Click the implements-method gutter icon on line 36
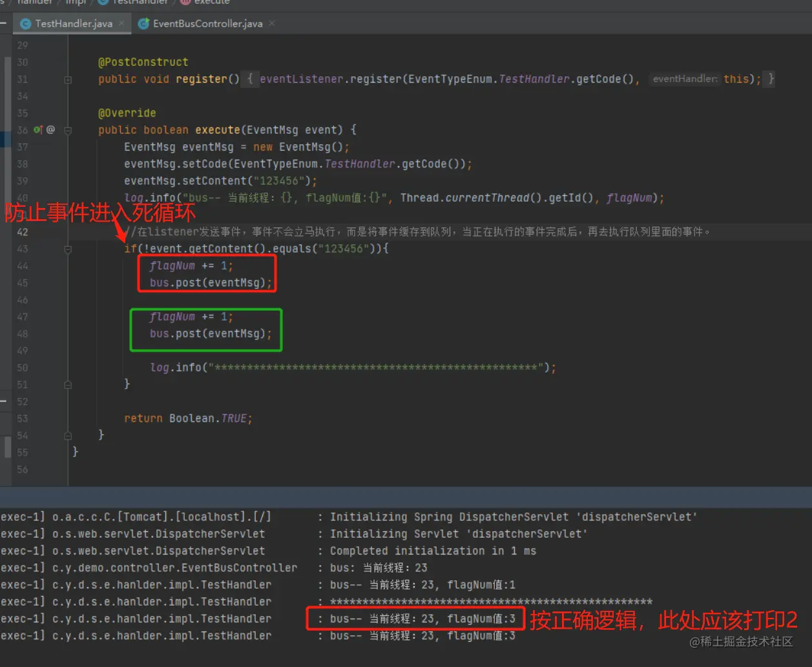The image size is (812, 667). coord(38,130)
